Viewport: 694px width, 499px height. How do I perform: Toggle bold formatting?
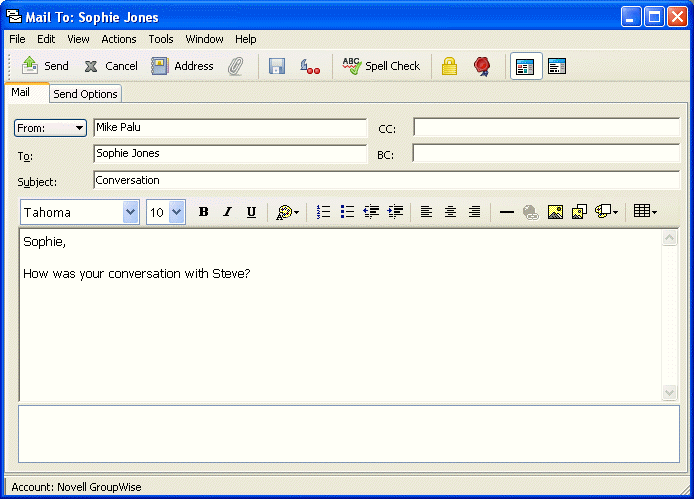pos(203,212)
